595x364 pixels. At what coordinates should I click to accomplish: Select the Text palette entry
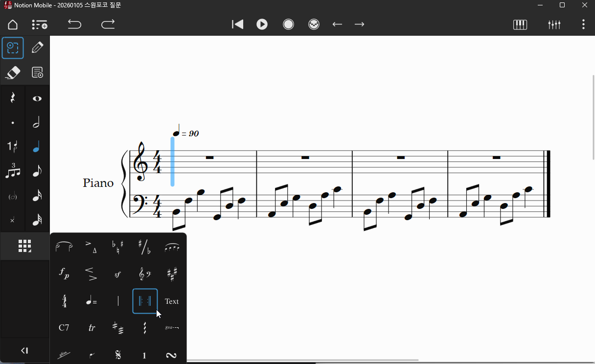click(172, 301)
